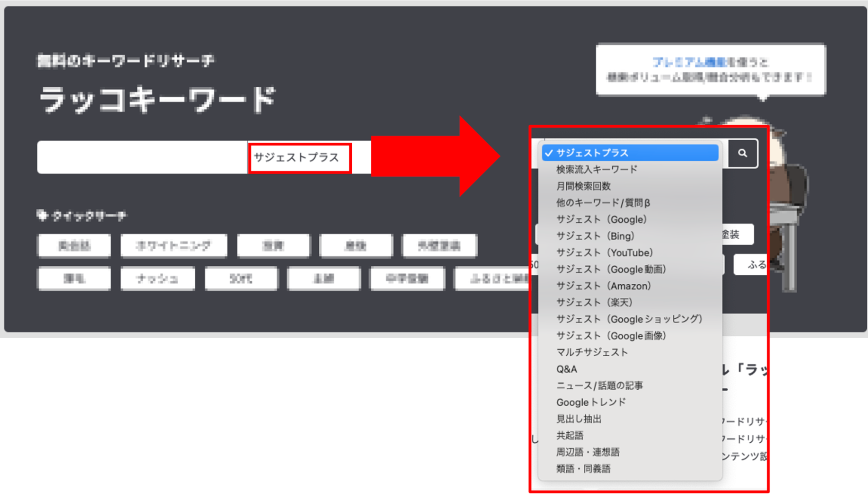
Task: Choose サジェスト（Bing） option
Action: pyautogui.click(x=630, y=236)
